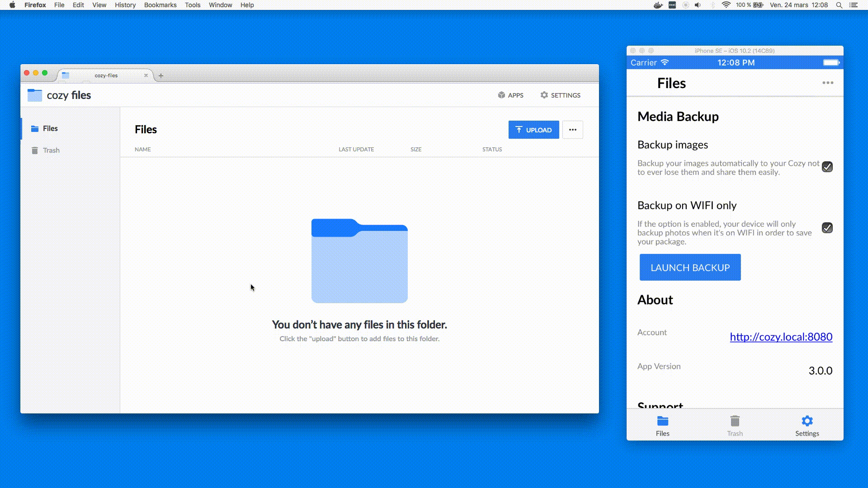Screen dimensions: 868x488
Task: Disable Backup on WIFI only checkbox
Action: tap(827, 228)
